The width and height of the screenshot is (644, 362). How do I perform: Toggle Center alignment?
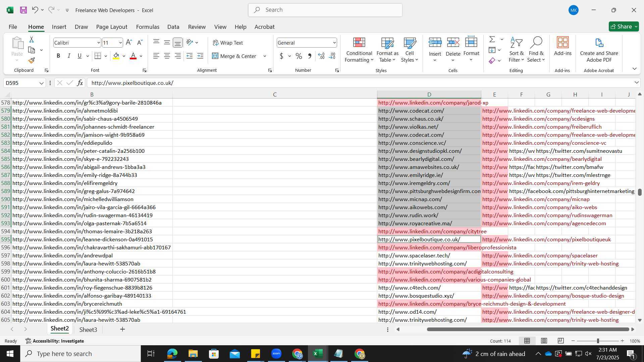(167, 56)
